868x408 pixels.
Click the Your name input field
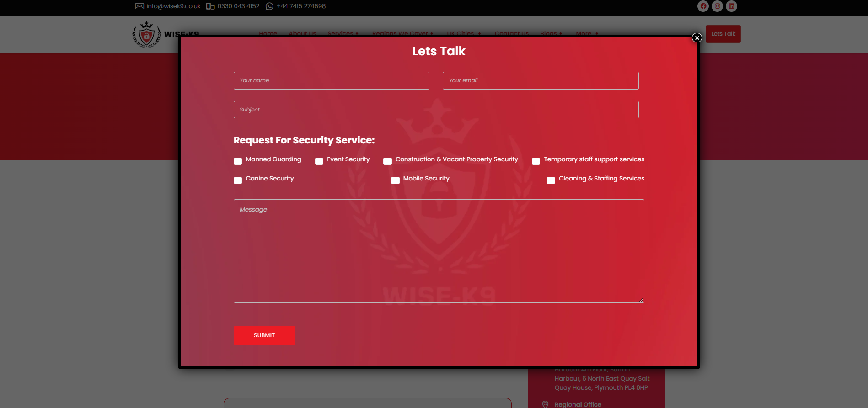pyautogui.click(x=331, y=80)
